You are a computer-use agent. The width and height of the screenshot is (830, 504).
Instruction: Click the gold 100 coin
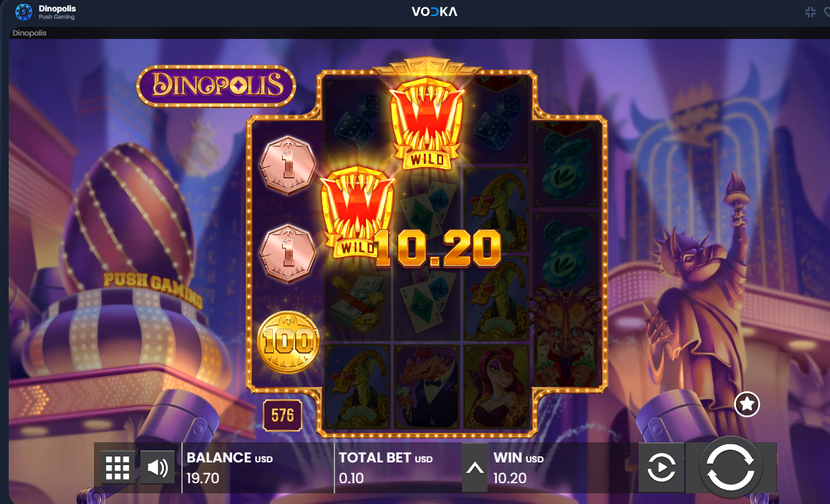[x=287, y=342]
